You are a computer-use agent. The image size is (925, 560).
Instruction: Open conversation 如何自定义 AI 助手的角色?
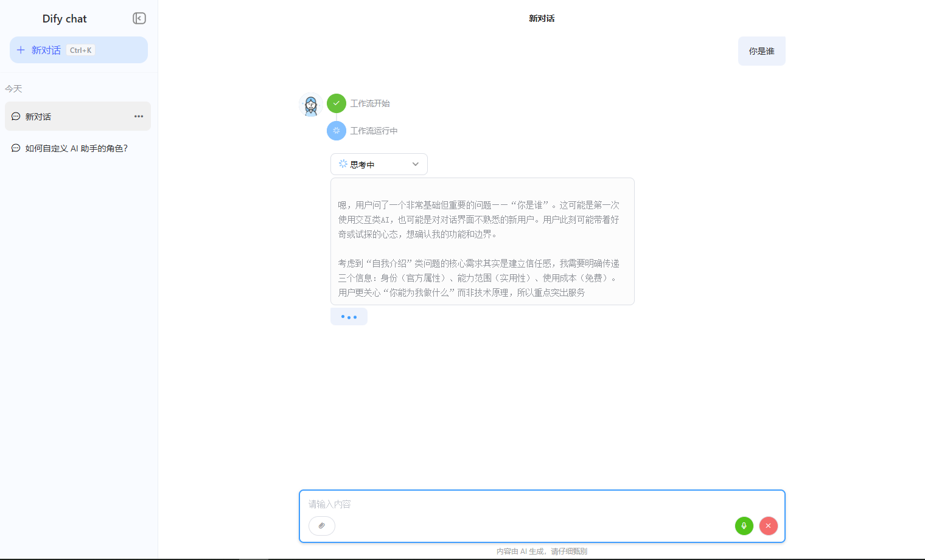[78, 148]
